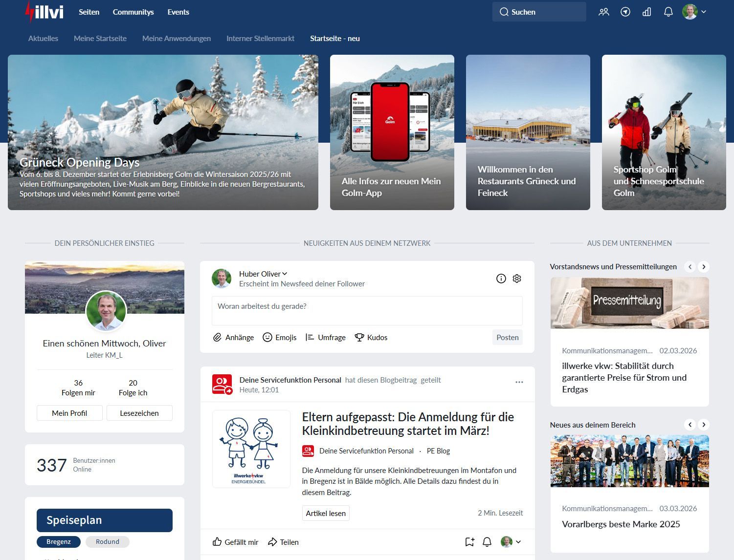The width and height of the screenshot is (734, 560).
Task: Open Sportshop Golm und Schneesportschule card
Action: click(x=664, y=132)
